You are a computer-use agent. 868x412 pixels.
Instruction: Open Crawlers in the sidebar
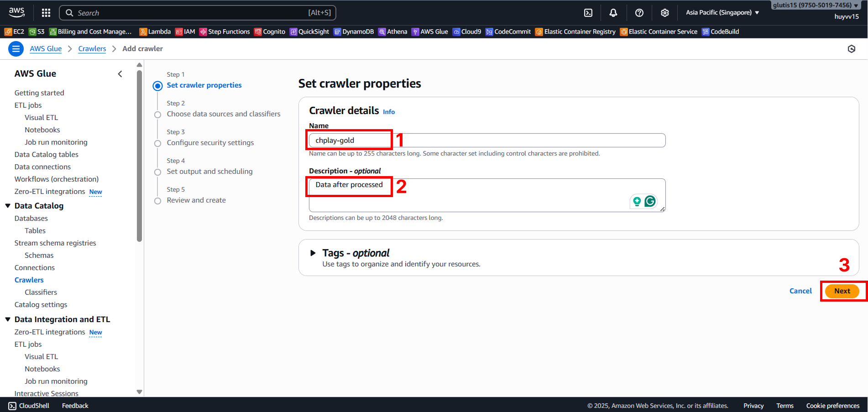29,280
